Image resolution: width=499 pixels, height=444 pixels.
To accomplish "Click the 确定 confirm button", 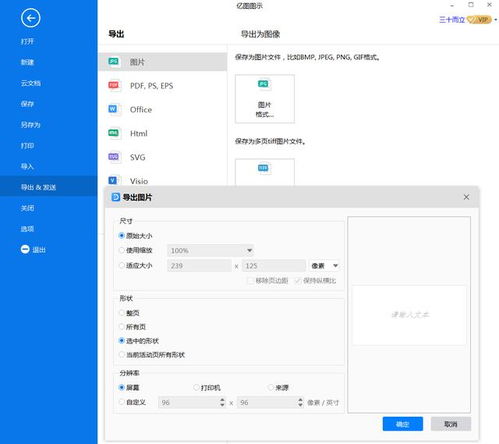I will coord(403,424).
